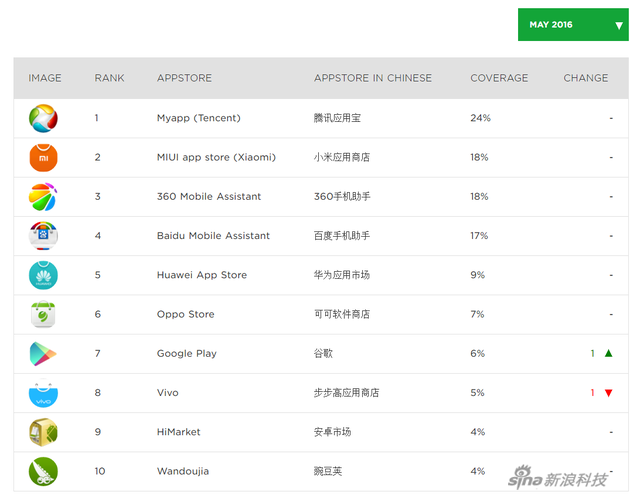Click the 4% coverage for Wandoujia
630x502 pixels.
(x=478, y=471)
